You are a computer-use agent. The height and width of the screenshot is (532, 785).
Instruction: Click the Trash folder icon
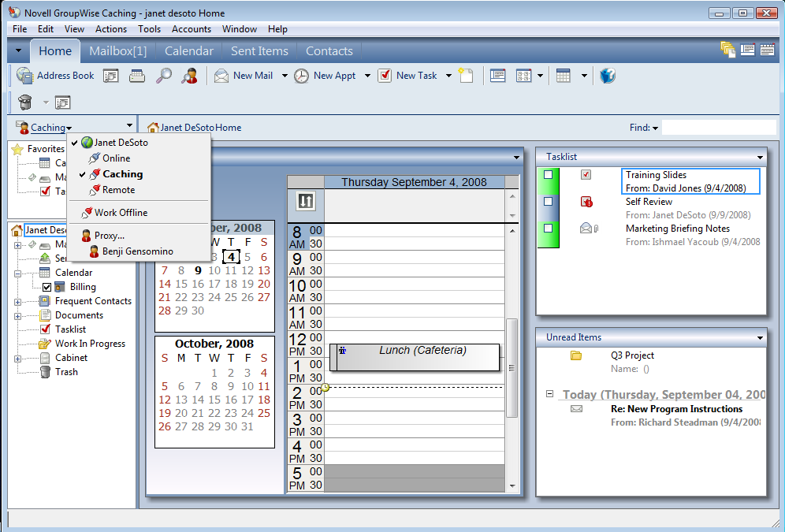click(x=45, y=372)
